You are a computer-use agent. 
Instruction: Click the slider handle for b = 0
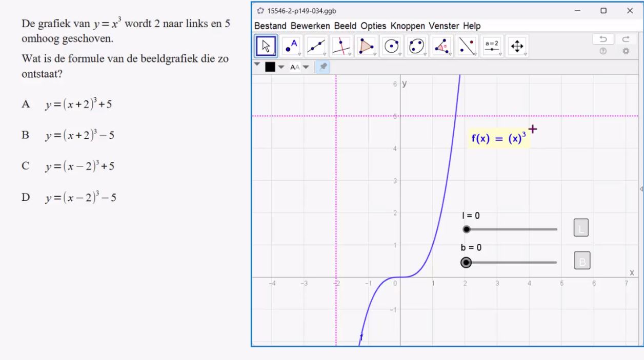(466, 262)
